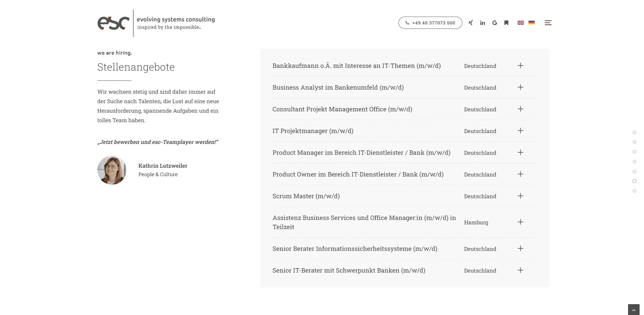Expand the Bankkaufmann job listing
This screenshot has height=315, width=644.
[x=520, y=66]
